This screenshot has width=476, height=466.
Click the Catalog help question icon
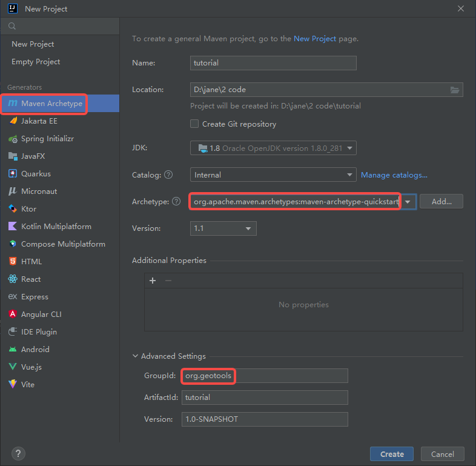coord(168,175)
